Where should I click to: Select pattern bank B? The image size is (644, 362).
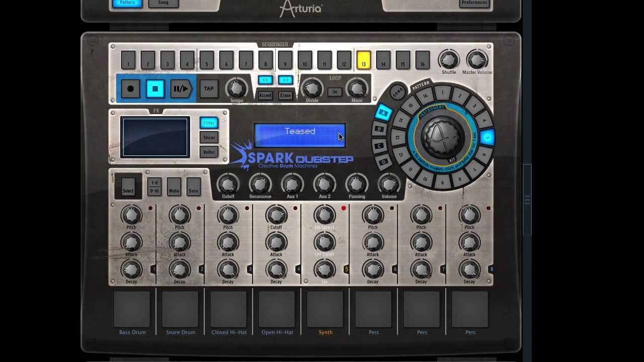tap(380, 129)
